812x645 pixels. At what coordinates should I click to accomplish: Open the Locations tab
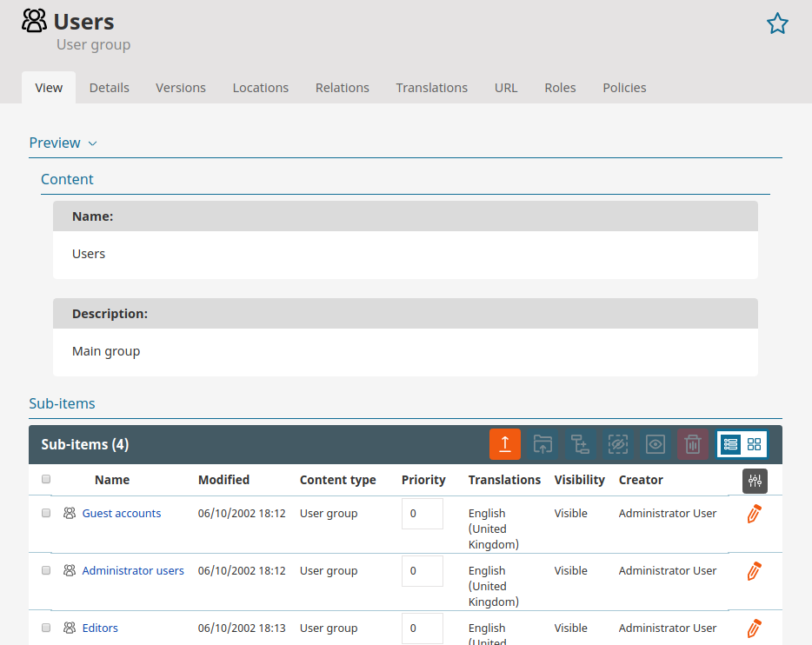261,88
